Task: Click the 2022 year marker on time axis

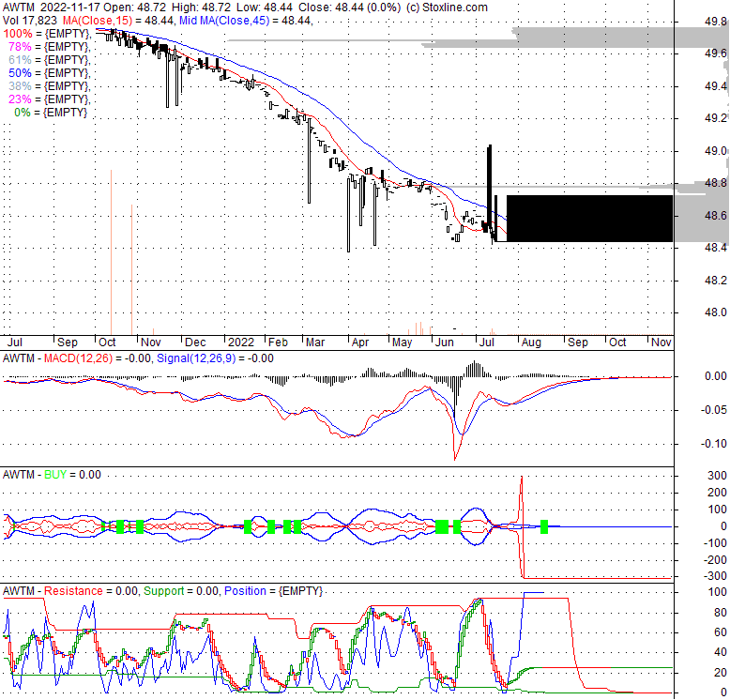Action: [x=240, y=342]
